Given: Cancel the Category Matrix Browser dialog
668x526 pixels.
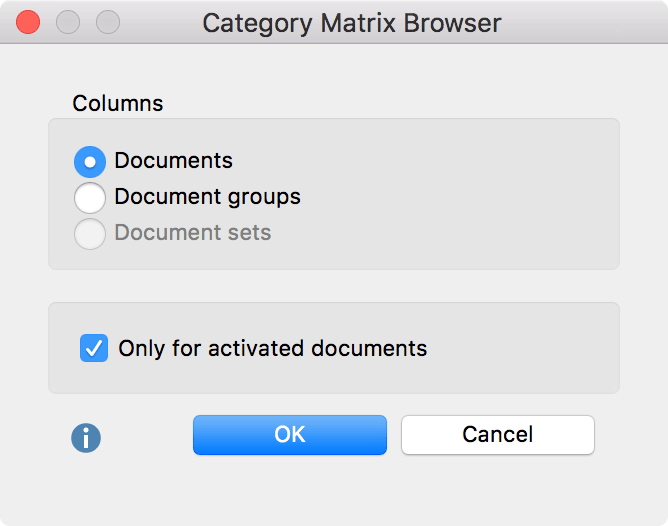Looking at the screenshot, I should coord(498,435).
